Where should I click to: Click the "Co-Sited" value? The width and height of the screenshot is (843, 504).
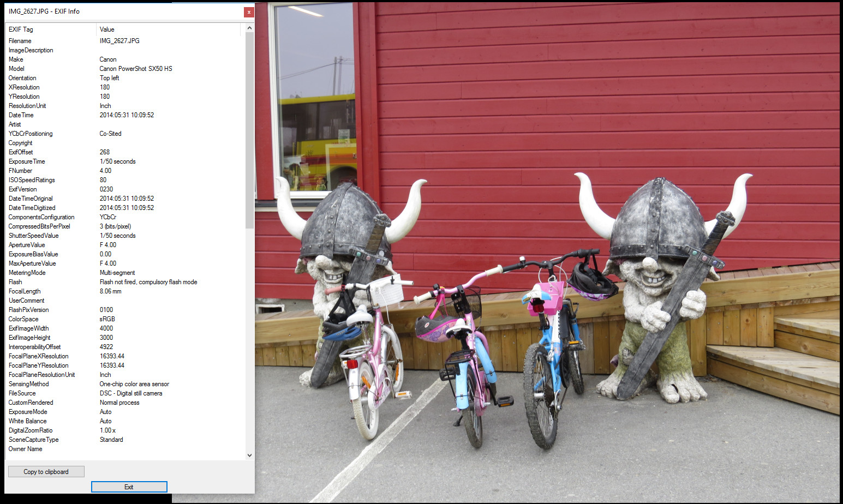tap(110, 134)
